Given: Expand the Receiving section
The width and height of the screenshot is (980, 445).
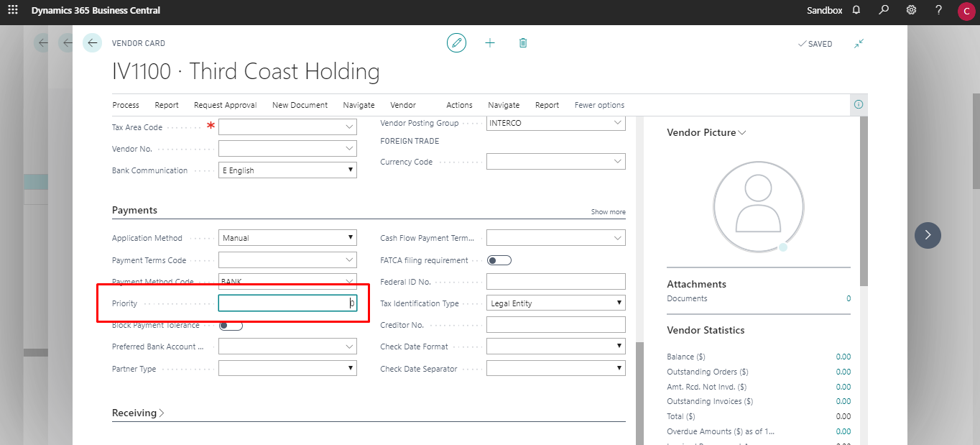Looking at the screenshot, I should click(138, 413).
